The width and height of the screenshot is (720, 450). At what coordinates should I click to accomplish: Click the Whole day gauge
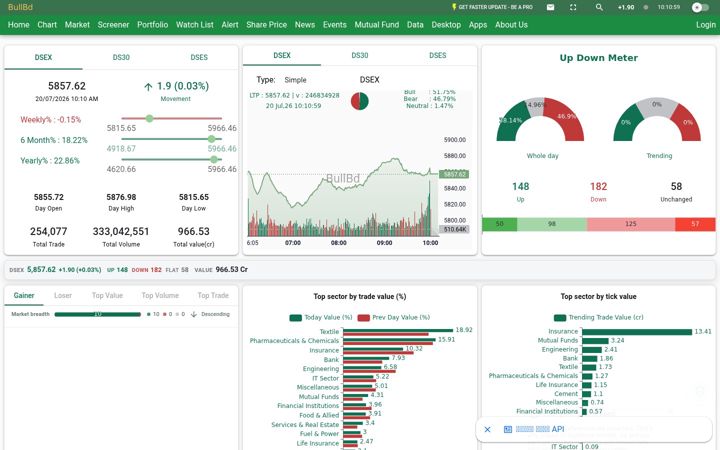click(x=540, y=119)
